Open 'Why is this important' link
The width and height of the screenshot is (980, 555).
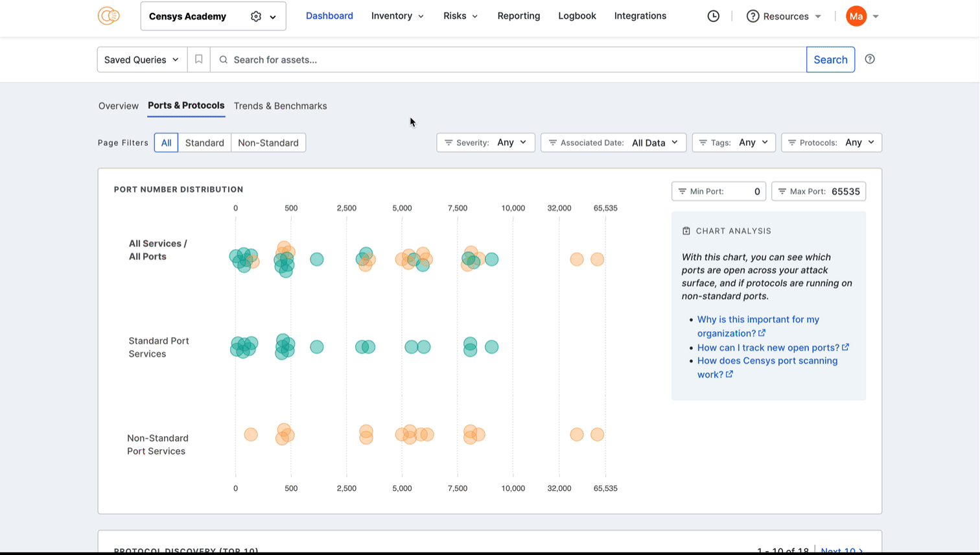tap(758, 326)
